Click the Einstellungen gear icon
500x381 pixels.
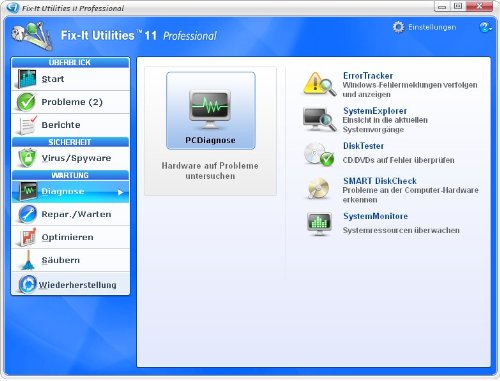point(398,27)
